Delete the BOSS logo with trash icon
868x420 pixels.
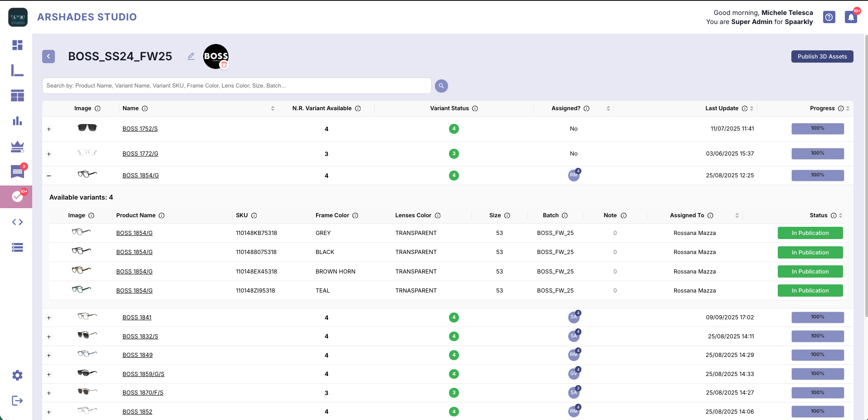tap(224, 65)
